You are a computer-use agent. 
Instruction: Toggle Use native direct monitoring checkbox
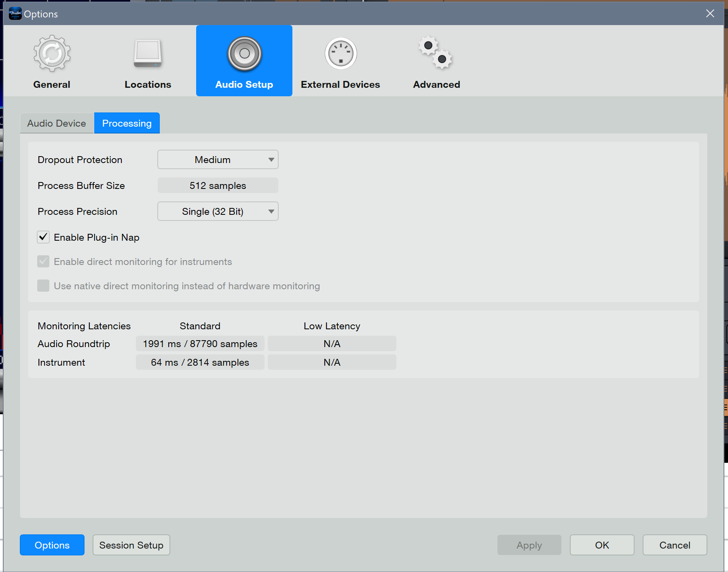pyautogui.click(x=43, y=286)
